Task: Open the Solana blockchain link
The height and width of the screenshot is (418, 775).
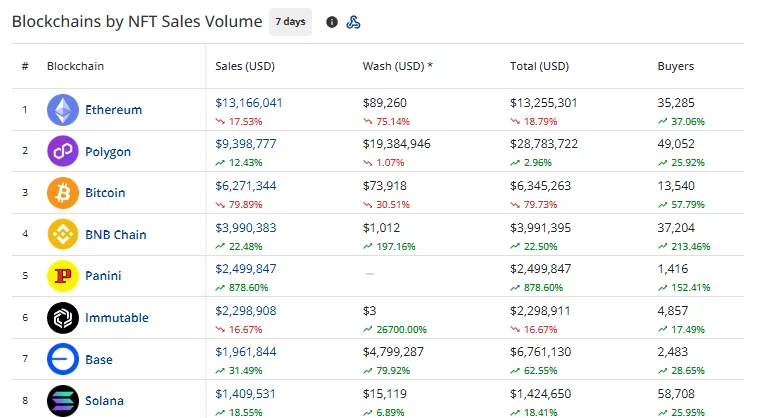Action: click(104, 401)
